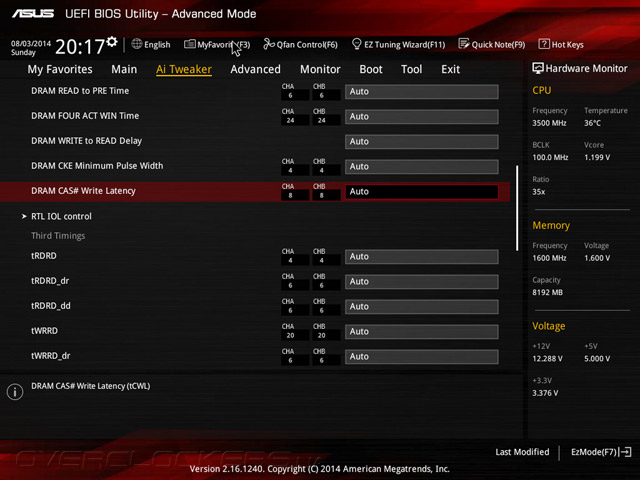This screenshot has width=640, height=480.
Task: Open the tWRRD Auto field
Action: 422,331
